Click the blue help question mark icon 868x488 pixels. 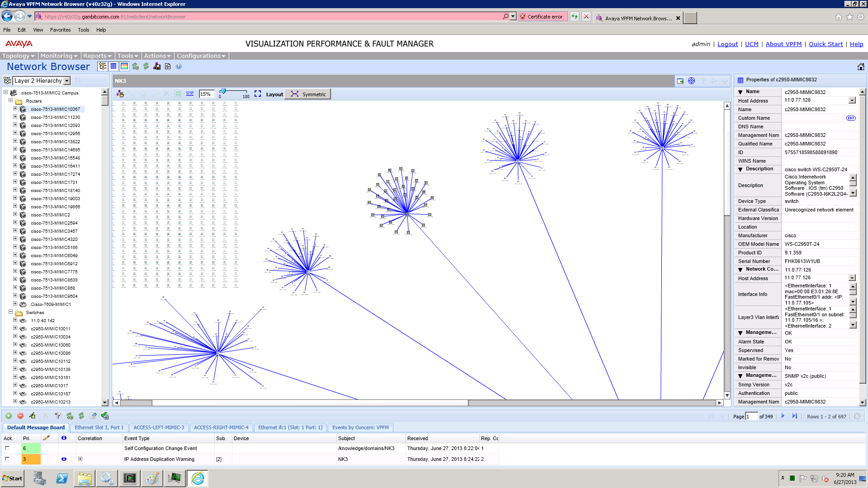tap(179, 66)
